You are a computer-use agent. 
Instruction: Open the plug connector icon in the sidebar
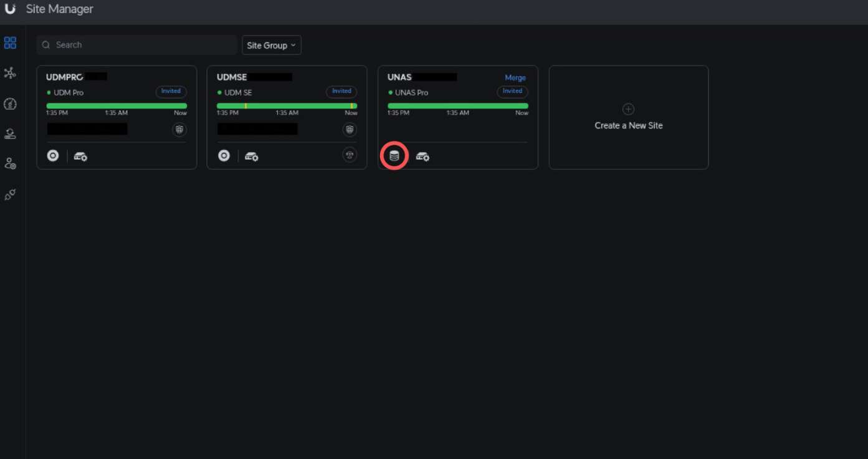coord(10,195)
